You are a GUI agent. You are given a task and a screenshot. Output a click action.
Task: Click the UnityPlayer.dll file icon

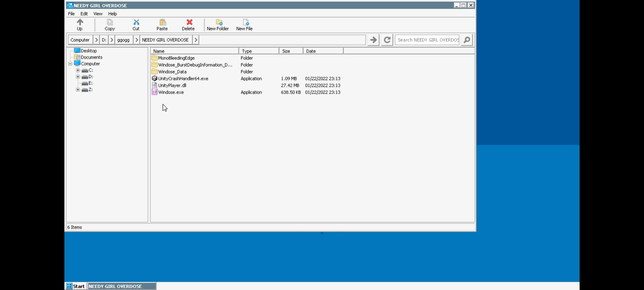[154, 85]
